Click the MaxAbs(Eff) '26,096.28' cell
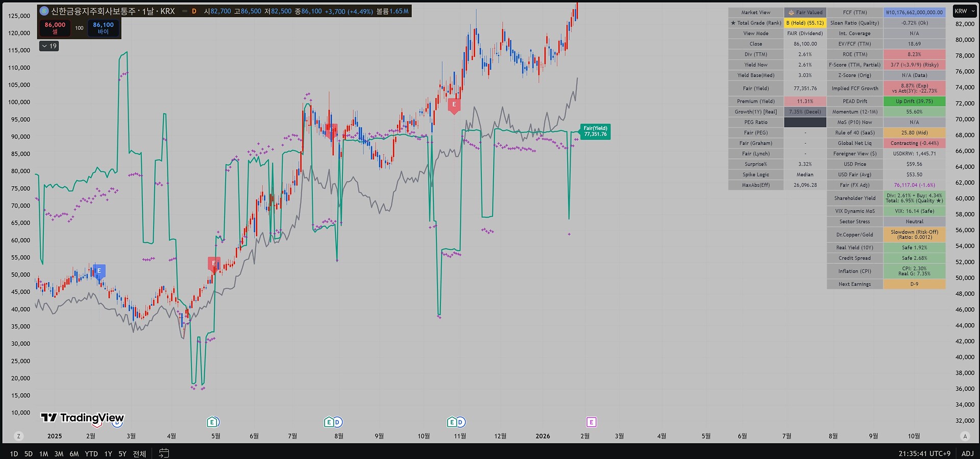The width and height of the screenshot is (980, 459). [x=805, y=185]
